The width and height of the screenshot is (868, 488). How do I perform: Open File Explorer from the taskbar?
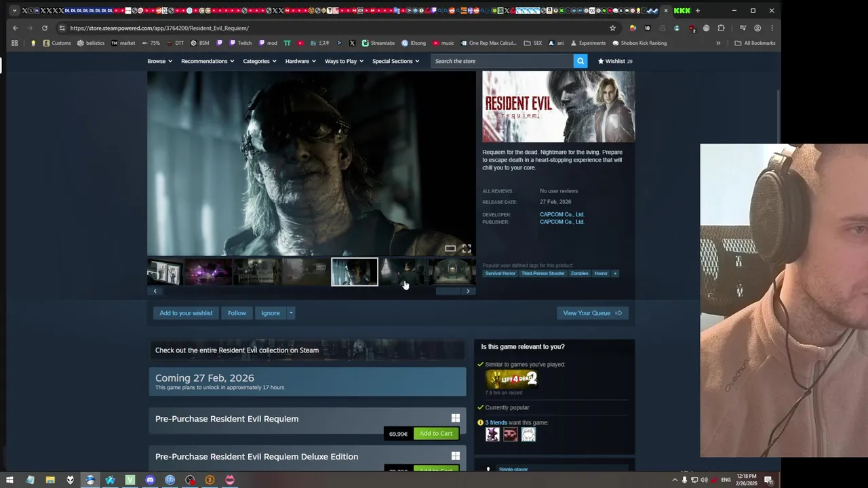[x=50, y=480]
